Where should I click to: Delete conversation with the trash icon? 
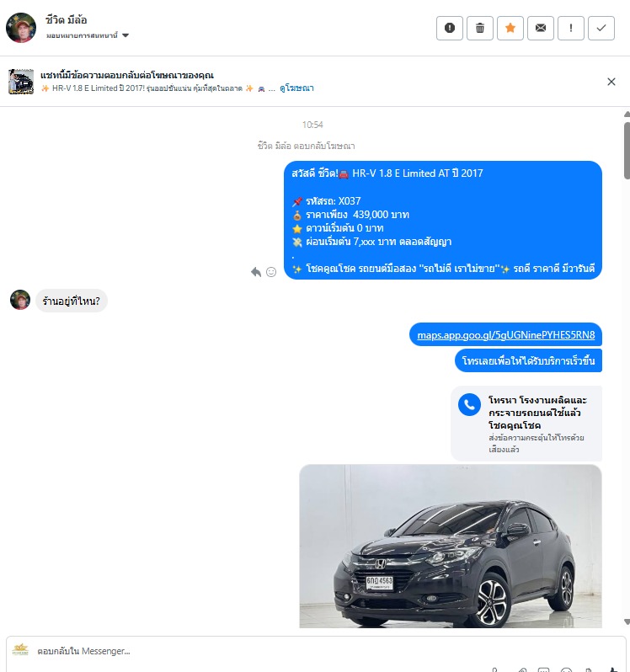pyautogui.click(x=479, y=28)
